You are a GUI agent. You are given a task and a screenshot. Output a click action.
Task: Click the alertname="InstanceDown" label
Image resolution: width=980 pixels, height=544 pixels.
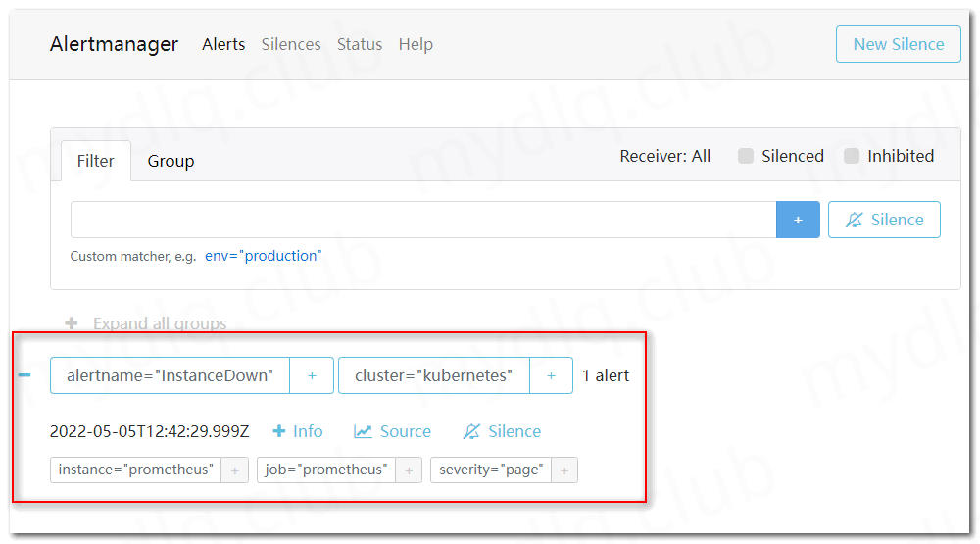pos(170,375)
